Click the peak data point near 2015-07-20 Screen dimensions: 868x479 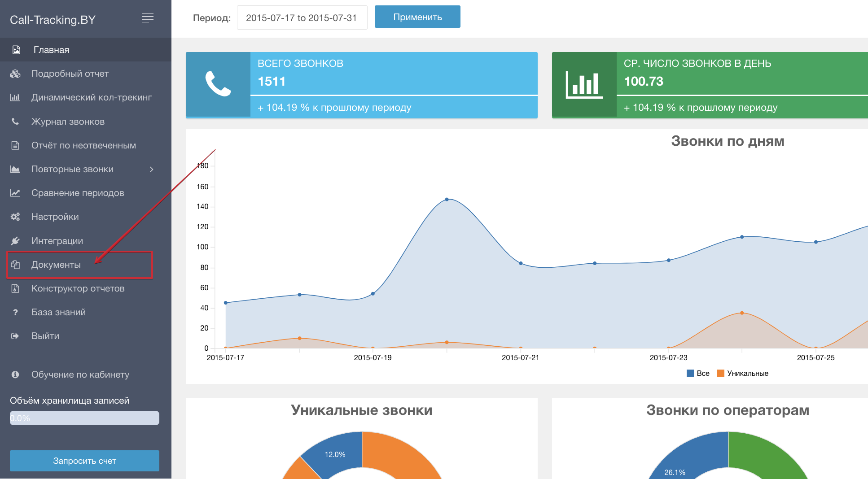point(447,199)
